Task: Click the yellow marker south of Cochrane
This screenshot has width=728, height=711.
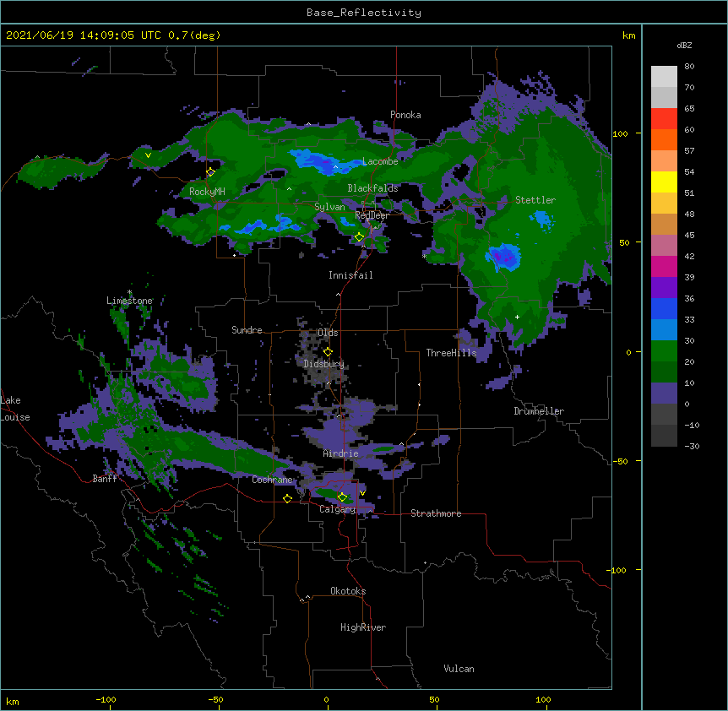Action: tap(287, 498)
